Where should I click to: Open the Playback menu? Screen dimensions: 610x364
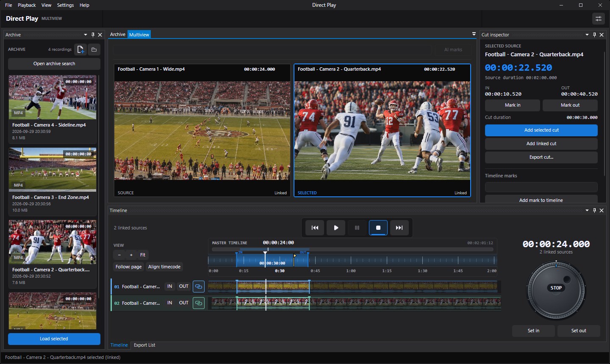point(27,5)
